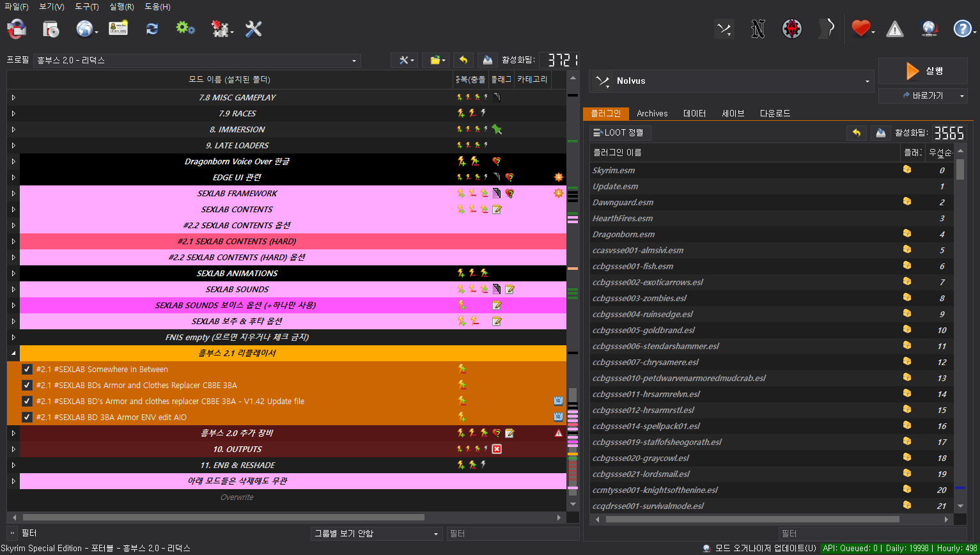Image resolution: width=980 pixels, height=555 pixels.
Task: Disable the BDs Armor and Clothes Replacer CBBE 3BA mod
Action: [27, 386]
